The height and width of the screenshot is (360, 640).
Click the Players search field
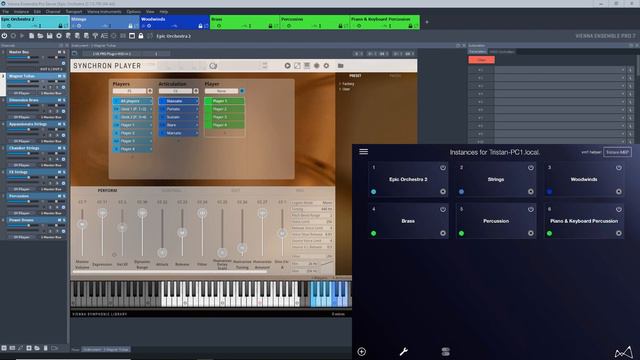coord(129,91)
